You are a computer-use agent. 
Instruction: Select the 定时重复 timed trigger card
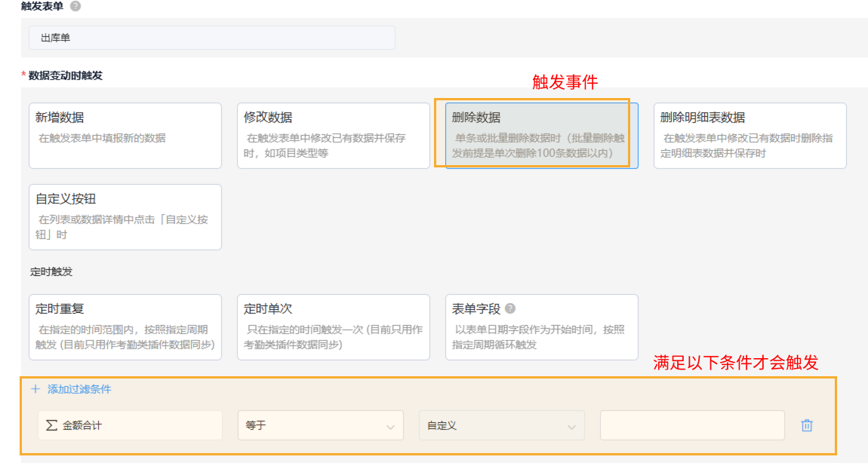[125, 326]
